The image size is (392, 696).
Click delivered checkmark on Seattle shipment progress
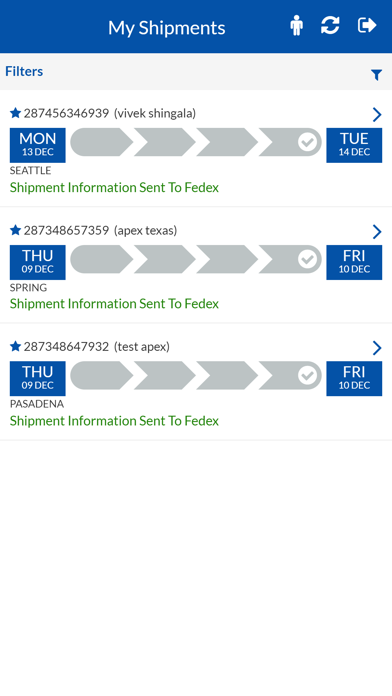click(307, 142)
